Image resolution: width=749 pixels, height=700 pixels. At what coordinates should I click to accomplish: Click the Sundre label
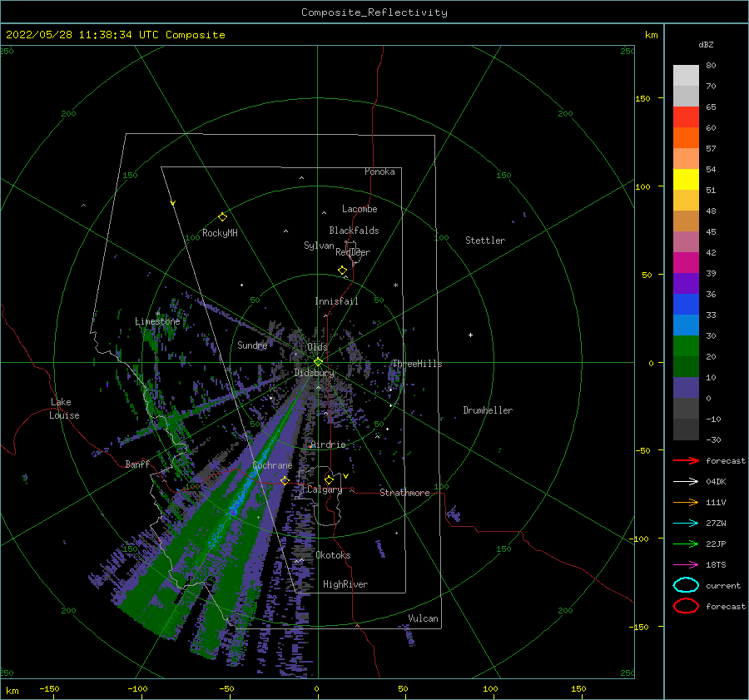coord(252,345)
